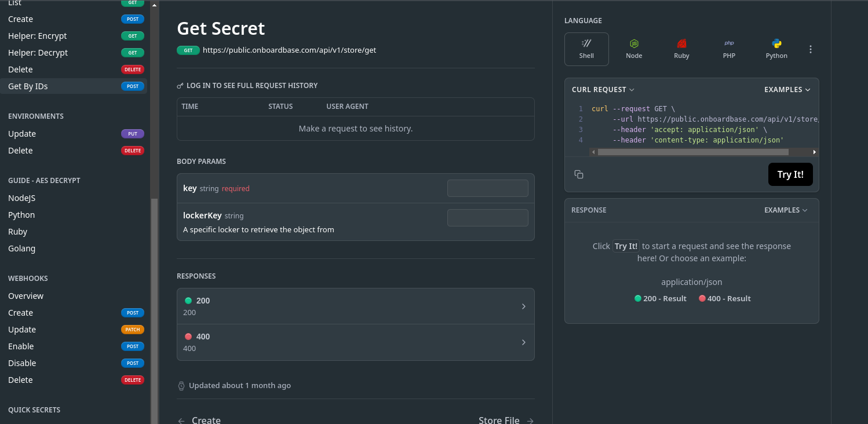Open Helper: Encrypt in sidebar

pos(74,36)
